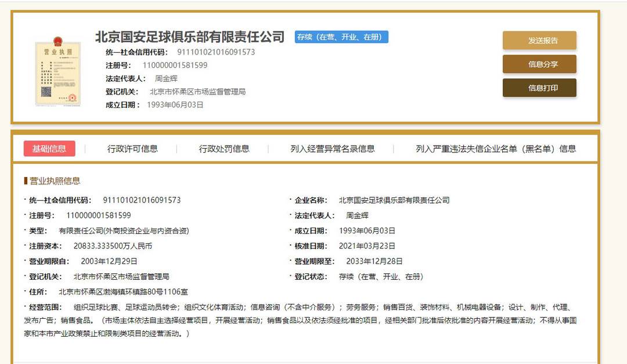
Task: Click the 发送报告 button
Action: click(539, 41)
